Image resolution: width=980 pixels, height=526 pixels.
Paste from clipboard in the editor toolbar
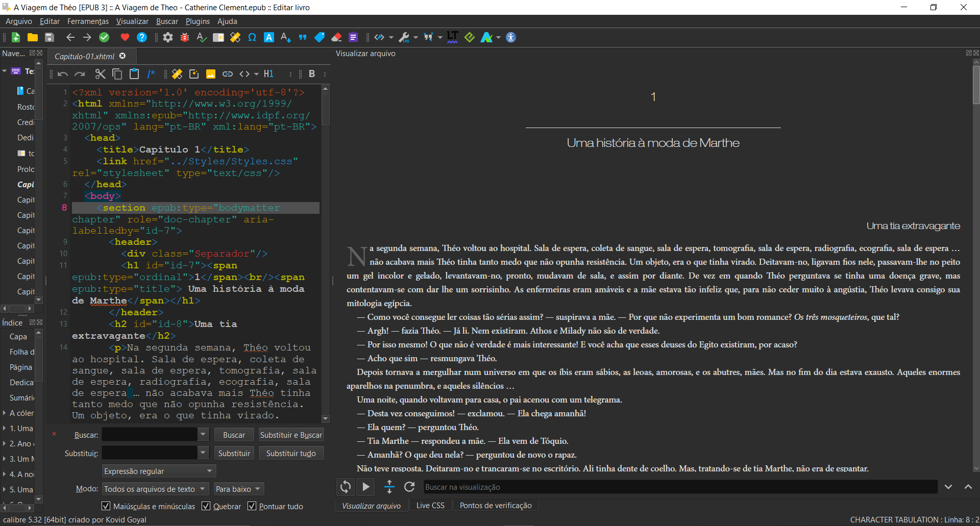coord(134,74)
